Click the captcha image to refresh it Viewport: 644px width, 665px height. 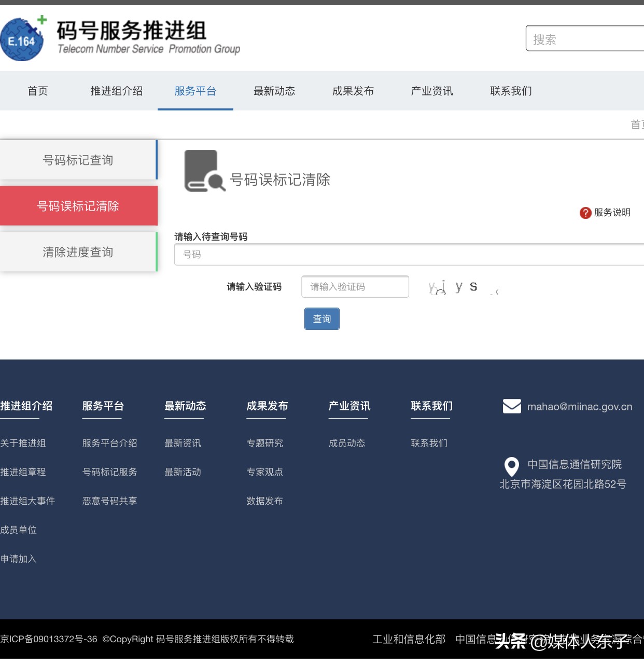tap(461, 287)
